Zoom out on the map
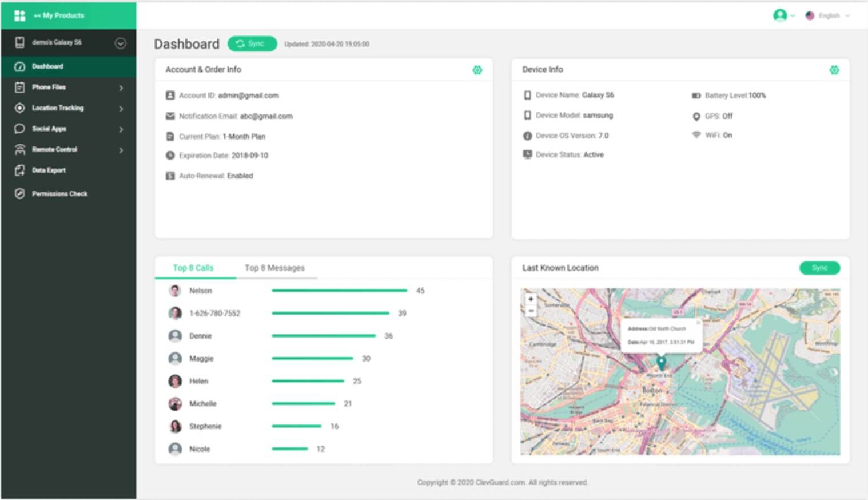This screenshot has width=868, height=500. 531,311
